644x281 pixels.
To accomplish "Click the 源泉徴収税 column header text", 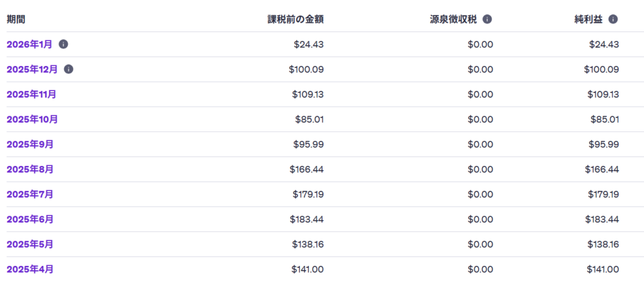I will [453, 19].
